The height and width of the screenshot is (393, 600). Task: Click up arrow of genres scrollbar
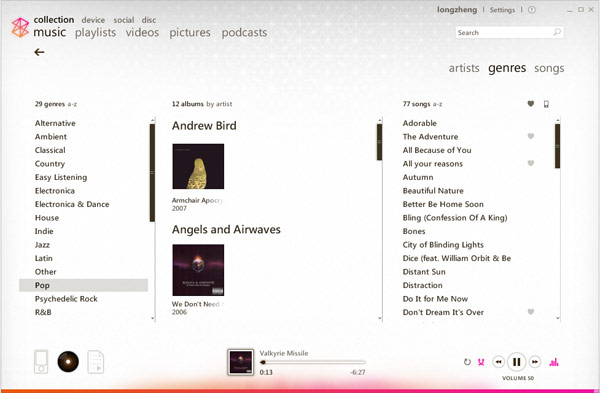(153, 120)
